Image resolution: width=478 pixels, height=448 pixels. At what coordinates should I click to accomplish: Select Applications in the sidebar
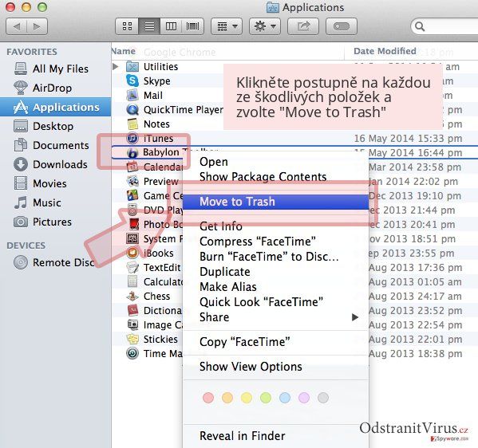pyautogui.click(x=56, y=107)
